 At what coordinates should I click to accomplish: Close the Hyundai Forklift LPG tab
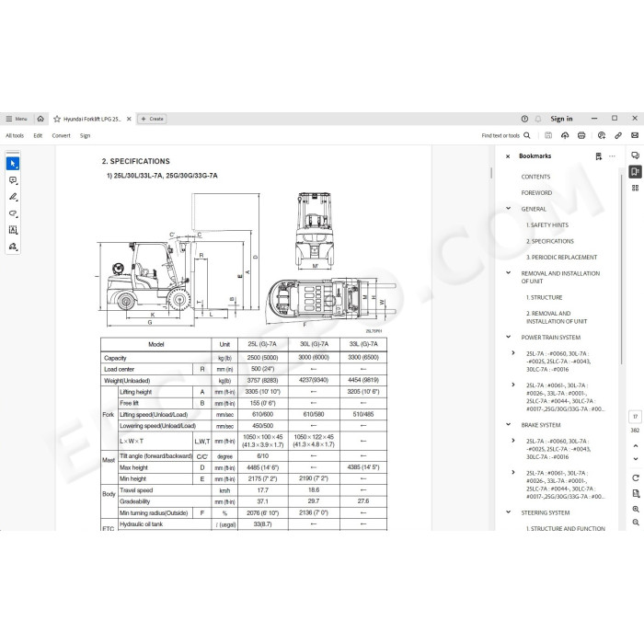pos(129,119)
